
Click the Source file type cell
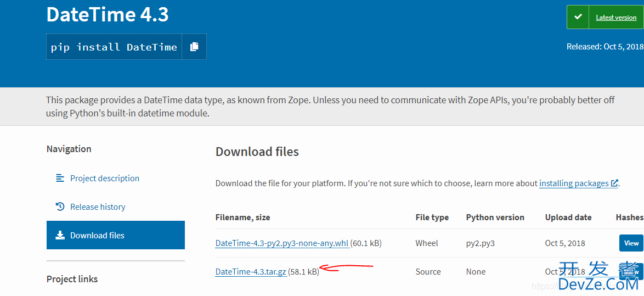428,272
